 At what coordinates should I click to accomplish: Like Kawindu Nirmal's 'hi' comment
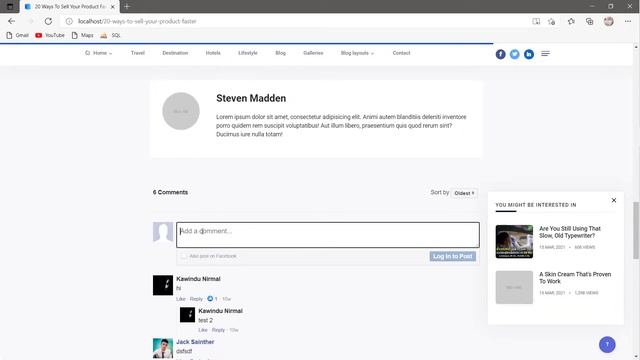click(181, 299)
